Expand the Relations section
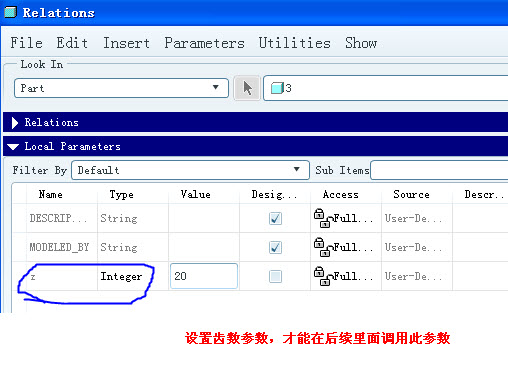The height and width of the screenshot is (387, 508). click(x=15, y=123)
